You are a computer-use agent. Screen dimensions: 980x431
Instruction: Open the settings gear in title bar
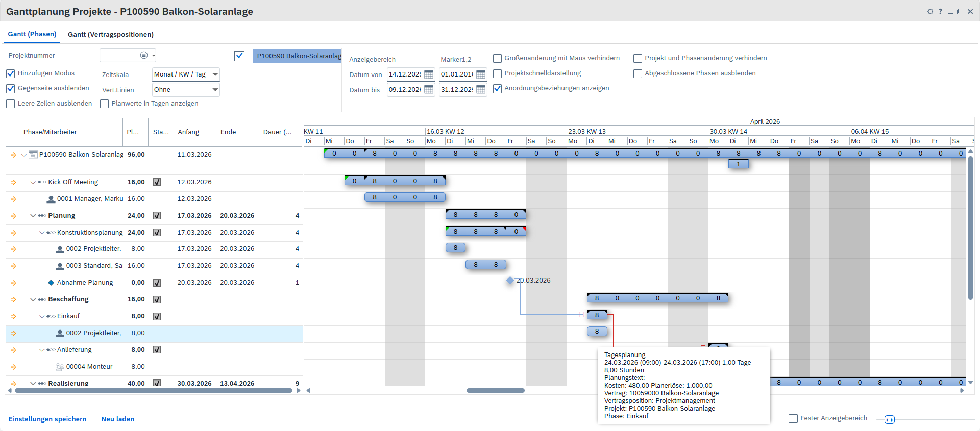930,11
